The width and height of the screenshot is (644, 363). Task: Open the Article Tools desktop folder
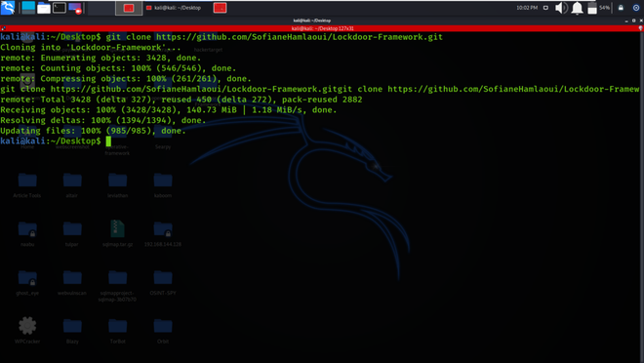[x=27, y=184]
